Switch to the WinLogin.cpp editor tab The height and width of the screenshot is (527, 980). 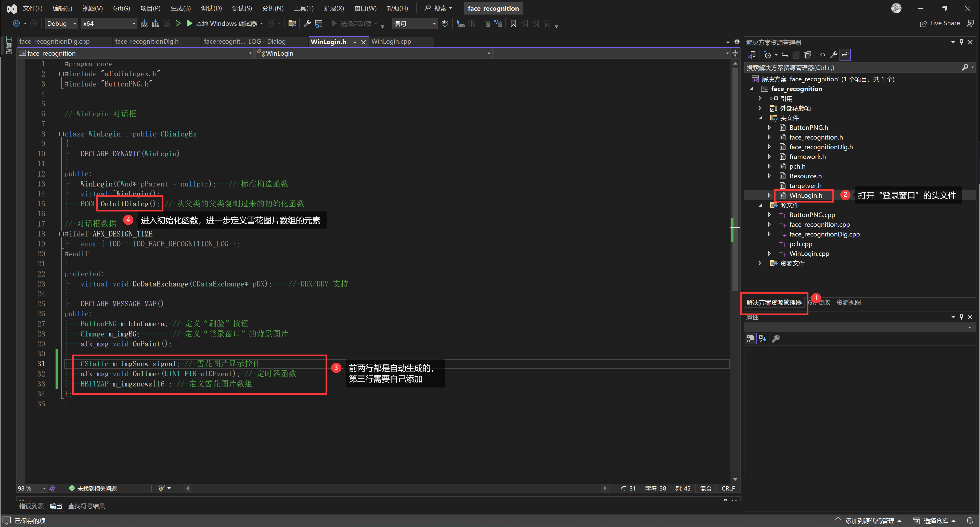[391, 42]
